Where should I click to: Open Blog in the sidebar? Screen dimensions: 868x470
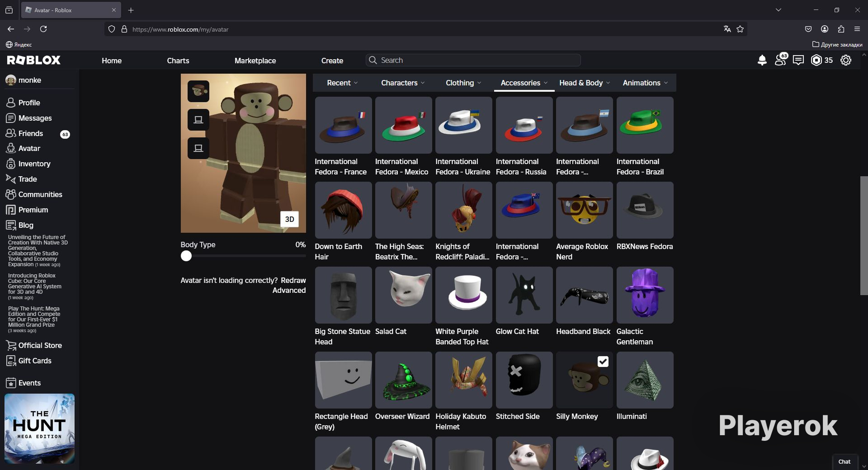coord(19,225)
